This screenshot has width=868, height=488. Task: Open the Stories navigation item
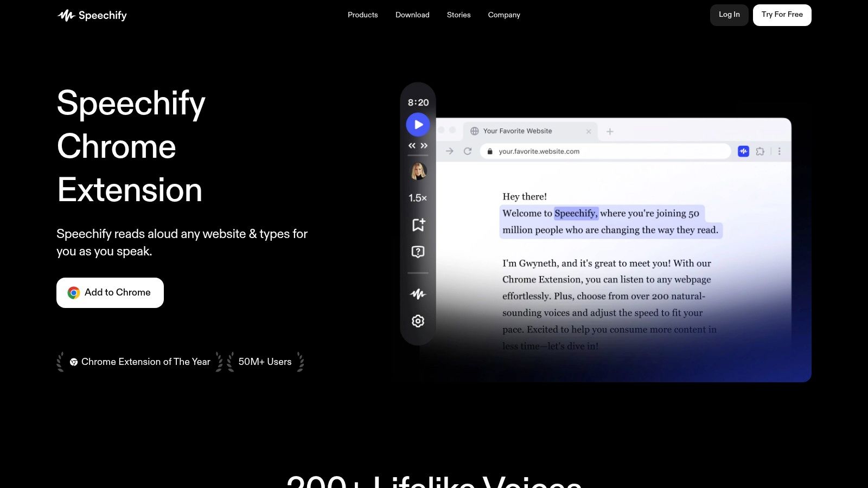tap(458, 15)
